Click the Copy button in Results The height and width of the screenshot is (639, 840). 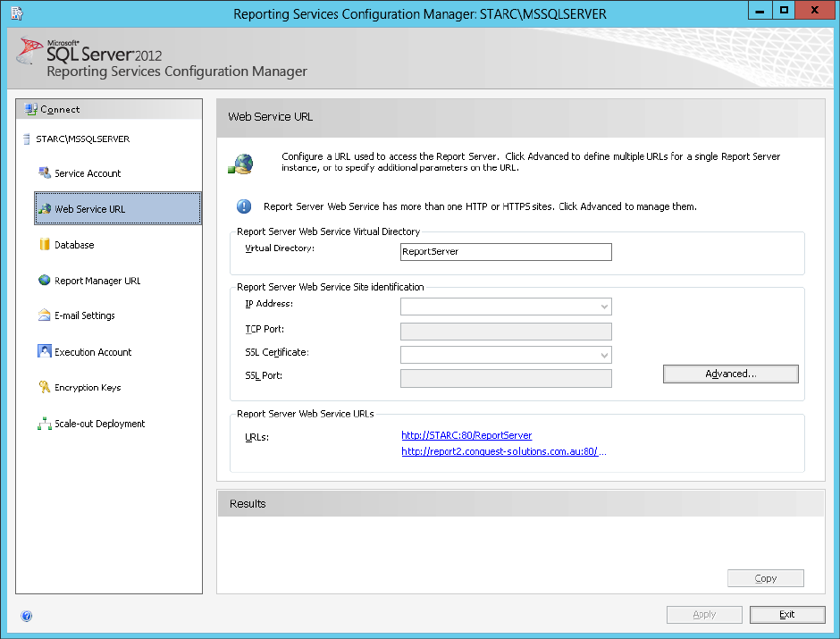tap(766, 578)
